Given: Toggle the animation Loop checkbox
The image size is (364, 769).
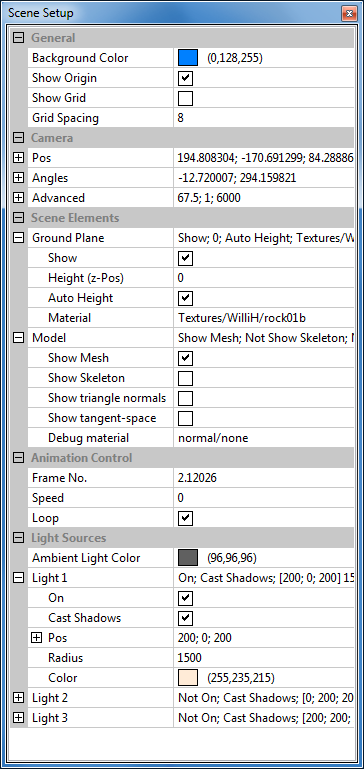Looking at the screenshot, I should point(185,518).
